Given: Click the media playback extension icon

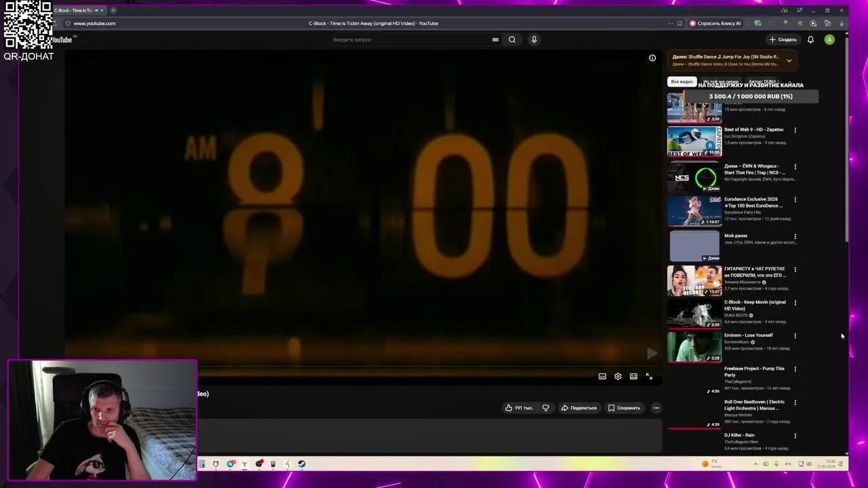Looking at the screenshot, I should (x=813, y=23).
